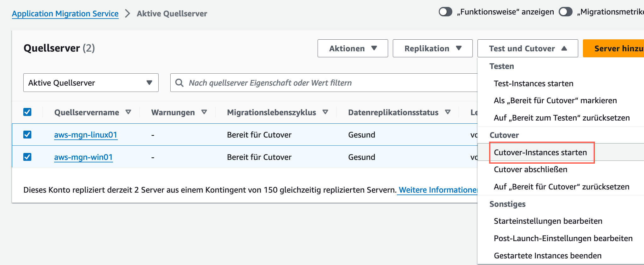Select Starteinstellungen bearbeiten

(x=548, y=221)
